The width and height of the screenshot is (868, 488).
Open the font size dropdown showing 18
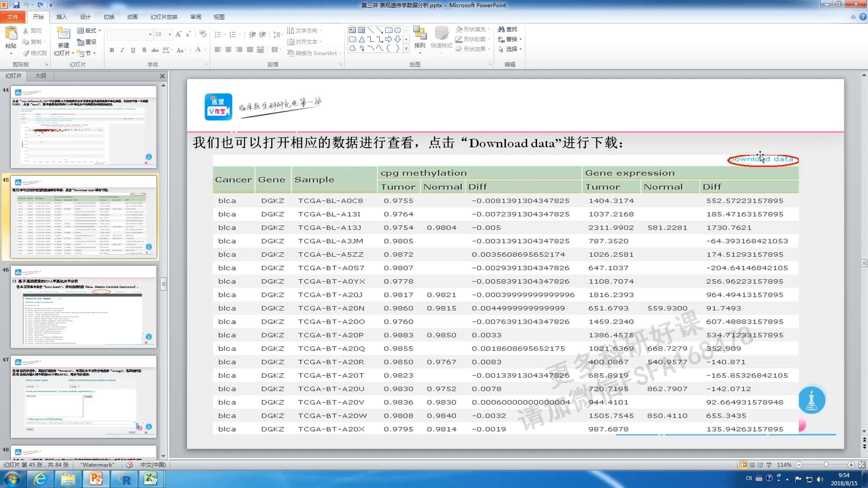(x=170, y=34)
